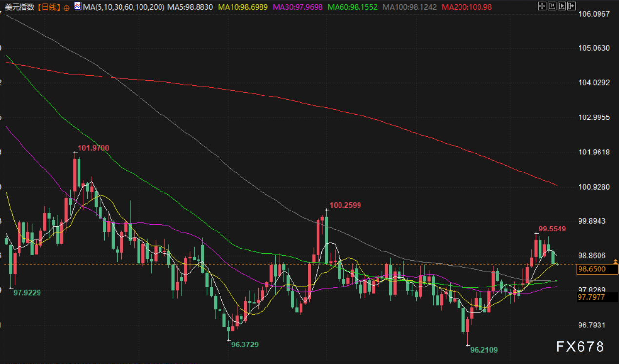Click the four-square crosshair icon in top toolbar
Image resolution: width=619 pixels, height=364 pixels.
[x=542, y=6]
